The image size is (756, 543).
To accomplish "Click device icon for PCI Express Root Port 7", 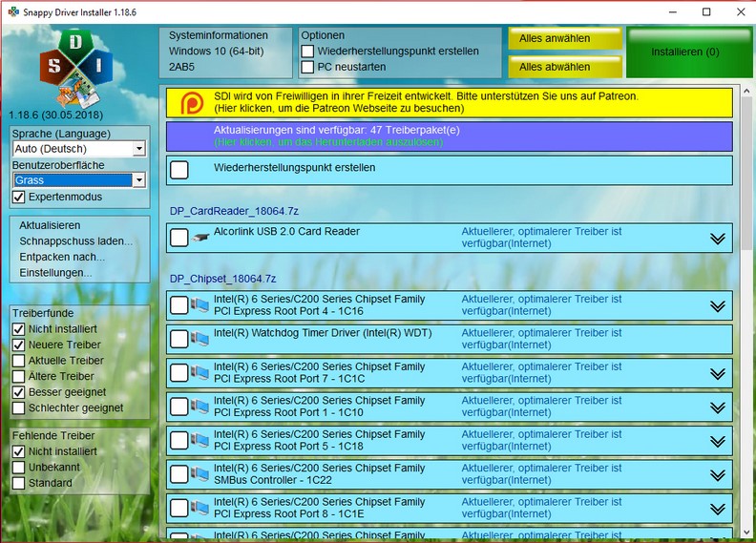I will (199, 372).
